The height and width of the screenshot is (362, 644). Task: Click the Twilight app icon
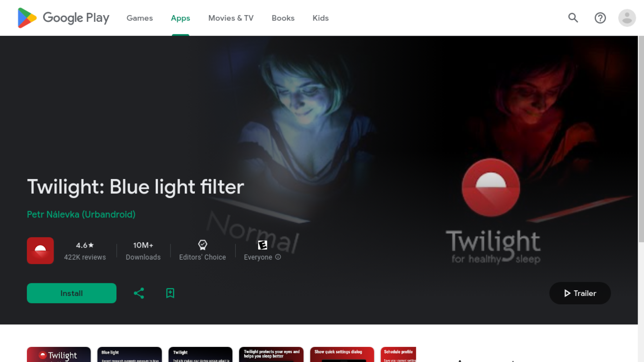pos(40,250)
